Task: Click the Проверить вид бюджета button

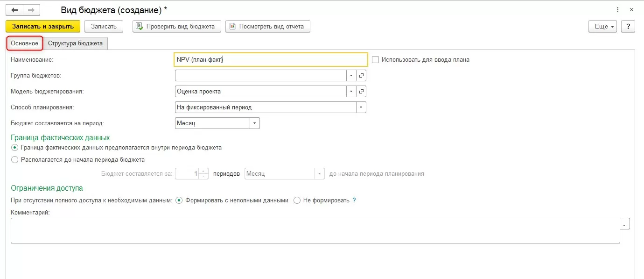Action: click(x=176, y=26)
